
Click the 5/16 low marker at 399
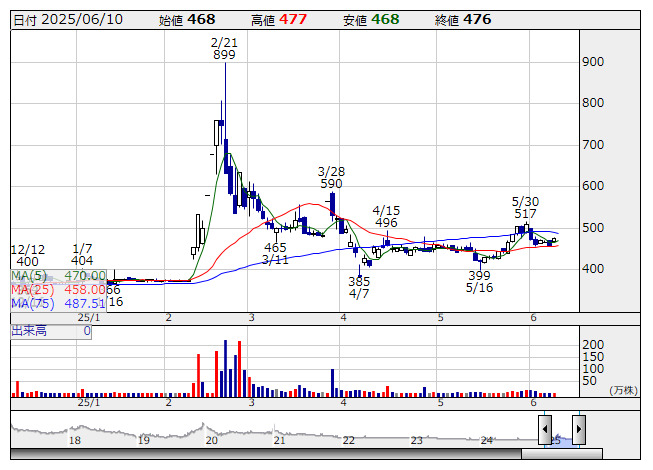point(479,282)
